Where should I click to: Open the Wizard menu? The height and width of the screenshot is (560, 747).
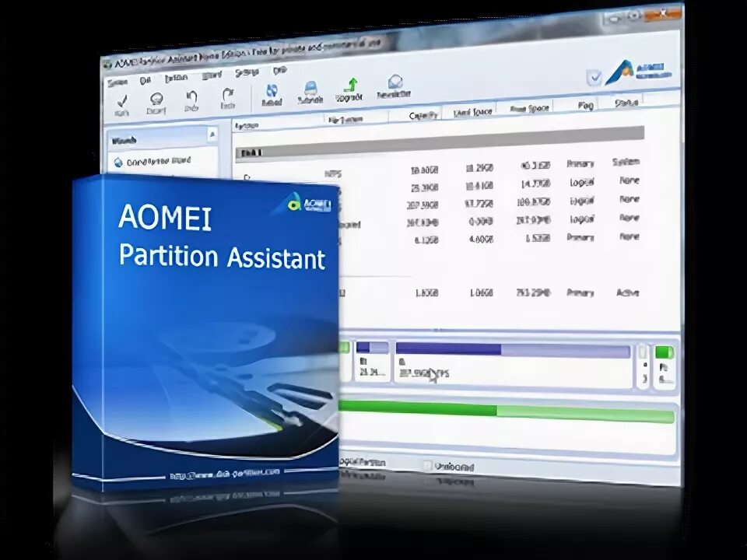(212, 75)
